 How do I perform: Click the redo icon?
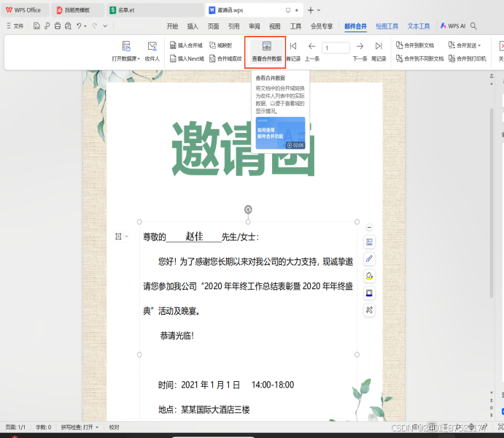tap(95, 26)
